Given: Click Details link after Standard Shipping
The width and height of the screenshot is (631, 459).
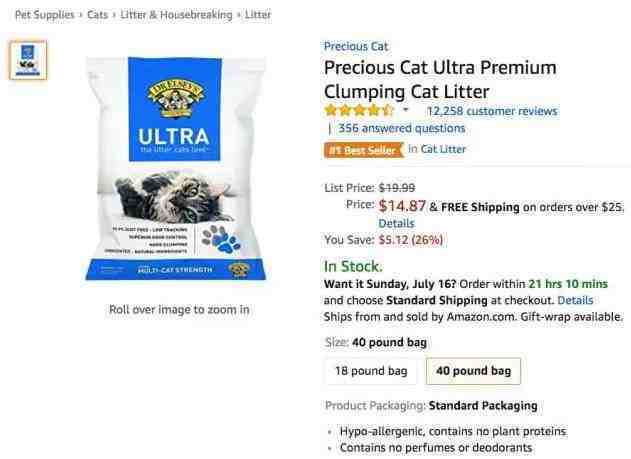Looking at the screenshot, I should (575, 300).
